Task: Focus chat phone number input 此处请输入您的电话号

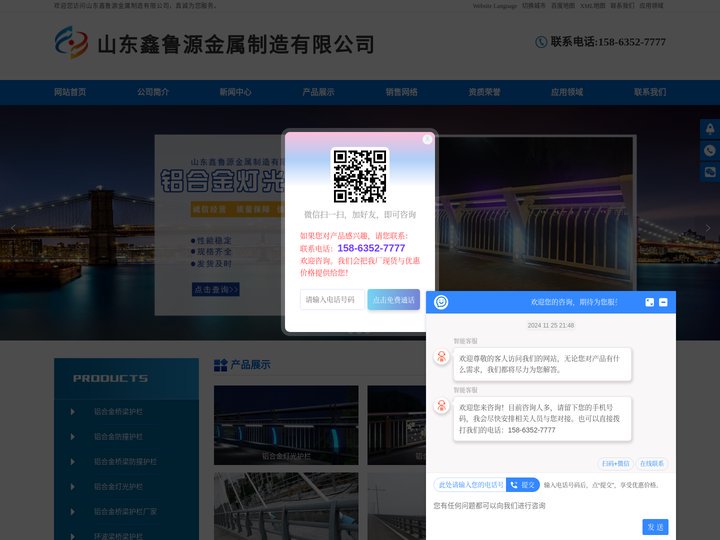Action: 470,484
